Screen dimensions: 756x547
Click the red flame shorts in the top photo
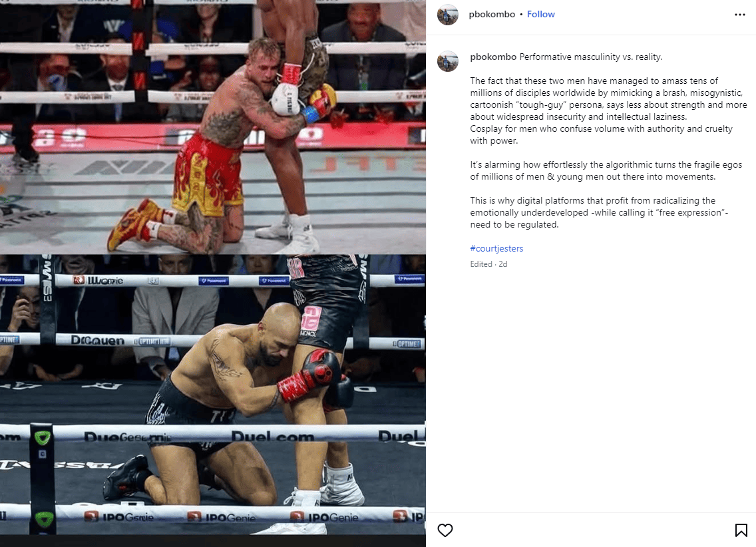208,175
